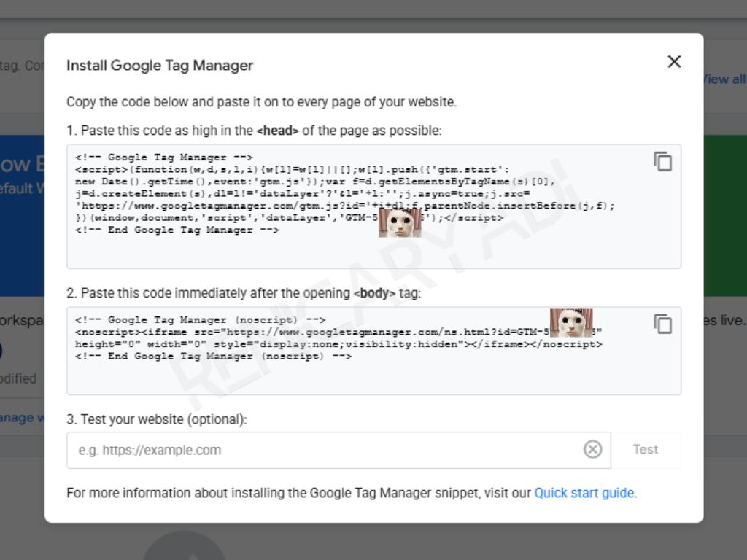
Task: Click the 'View all' link behind the dialog
Action: [725, 79]
